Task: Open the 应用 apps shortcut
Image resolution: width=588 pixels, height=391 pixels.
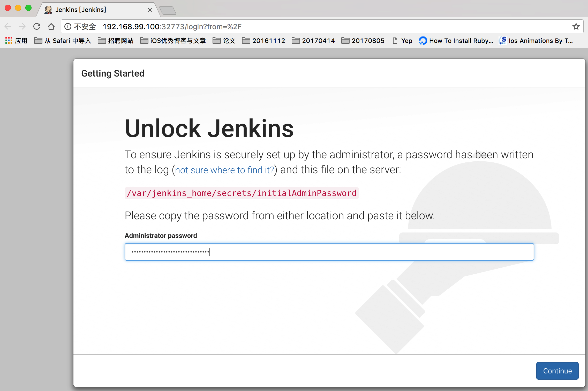Action: [x=16, y=41]
